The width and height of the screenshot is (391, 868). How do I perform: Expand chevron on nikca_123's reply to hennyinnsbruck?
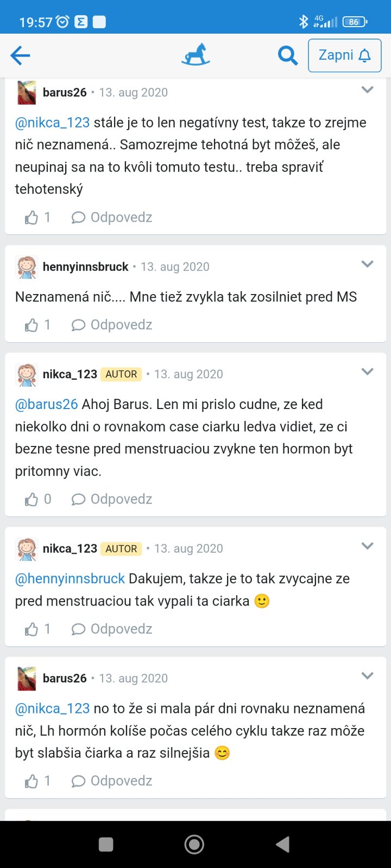pos(368,546)
